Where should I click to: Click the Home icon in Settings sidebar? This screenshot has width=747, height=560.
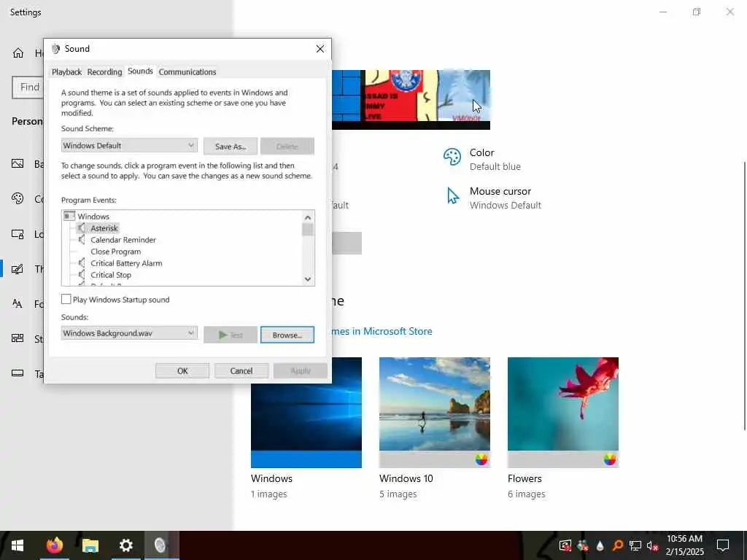pyautogui.click(x=18, y=52)
